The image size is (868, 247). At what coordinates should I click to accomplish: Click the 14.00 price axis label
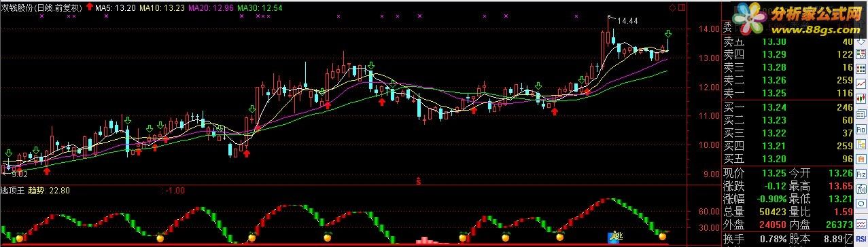click(x=709, y=29)
